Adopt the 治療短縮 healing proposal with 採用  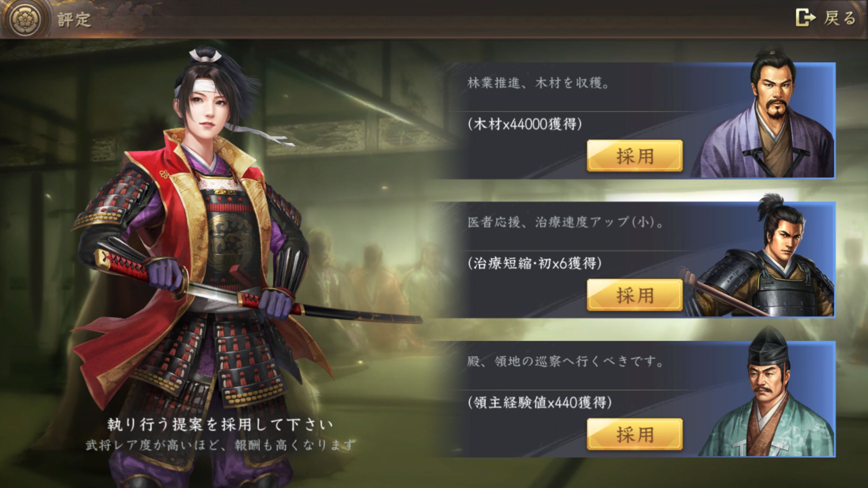point(635,295)
